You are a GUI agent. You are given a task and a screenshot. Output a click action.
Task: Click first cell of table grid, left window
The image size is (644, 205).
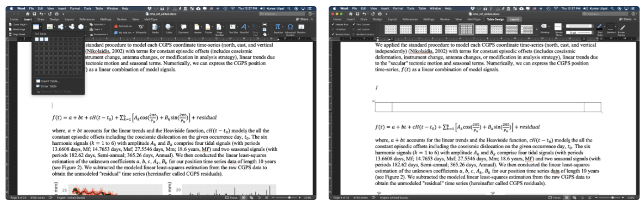pos(37,39)
